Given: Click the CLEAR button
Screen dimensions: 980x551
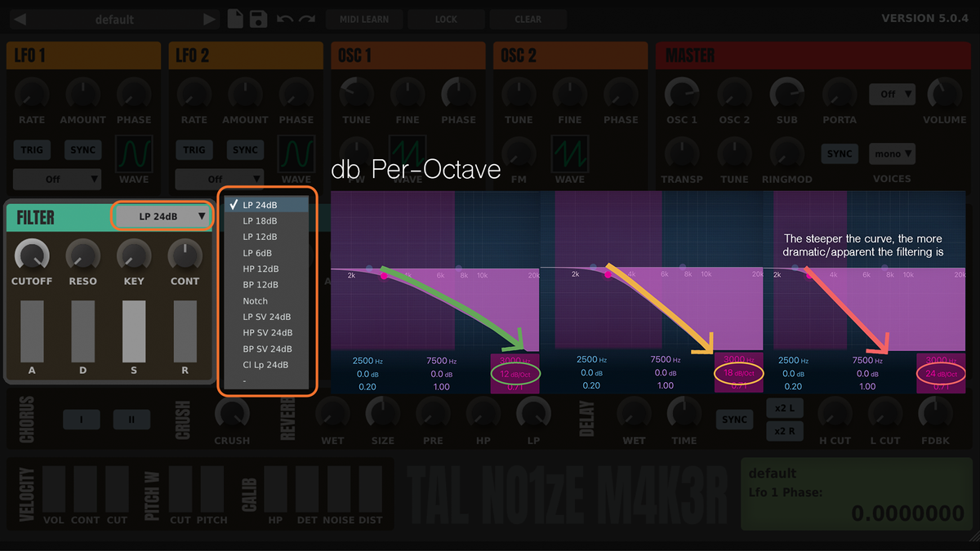Looking at the screenshot, I should 528,19.
